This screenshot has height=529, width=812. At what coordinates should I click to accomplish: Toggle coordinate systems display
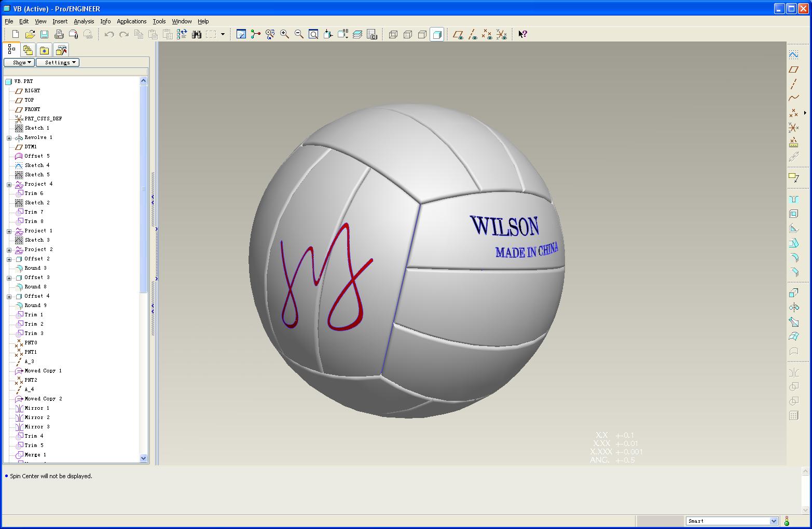click(501, 34)
